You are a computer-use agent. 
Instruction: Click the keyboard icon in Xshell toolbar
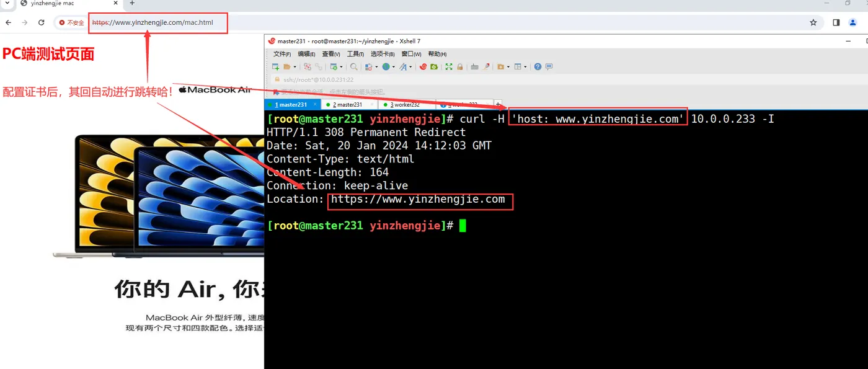coord(474,67)
